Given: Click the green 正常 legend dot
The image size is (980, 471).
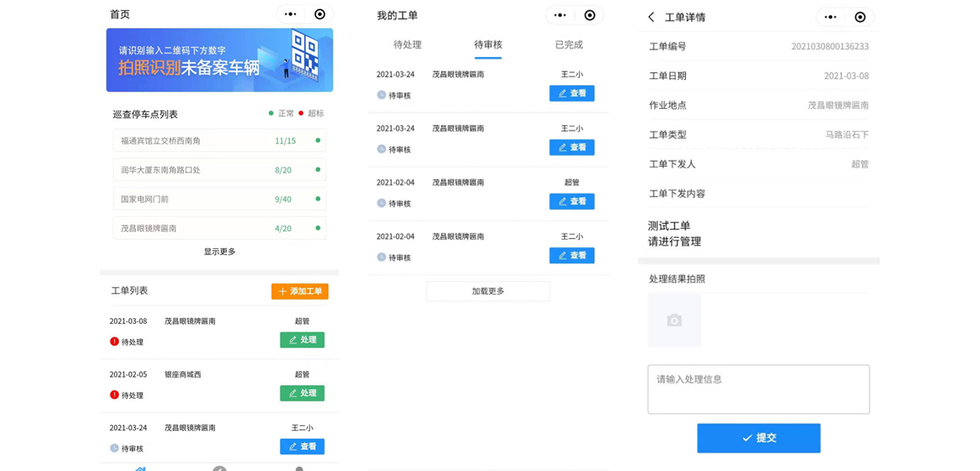Looking at the screenshot, I should (x=270, y=113).
